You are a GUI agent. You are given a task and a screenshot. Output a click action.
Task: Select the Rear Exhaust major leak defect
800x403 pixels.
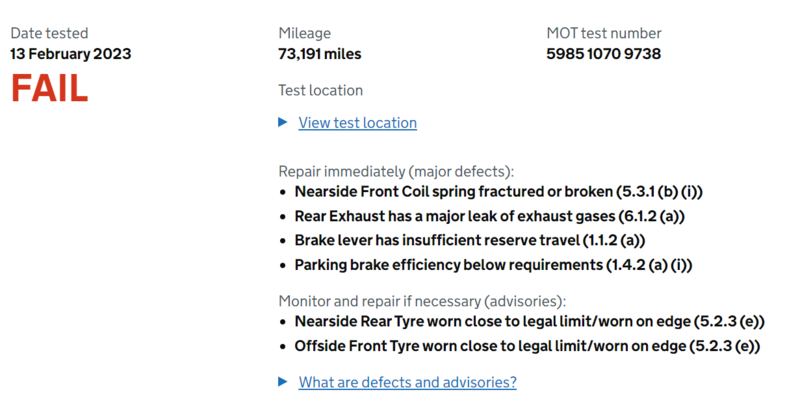489,216
